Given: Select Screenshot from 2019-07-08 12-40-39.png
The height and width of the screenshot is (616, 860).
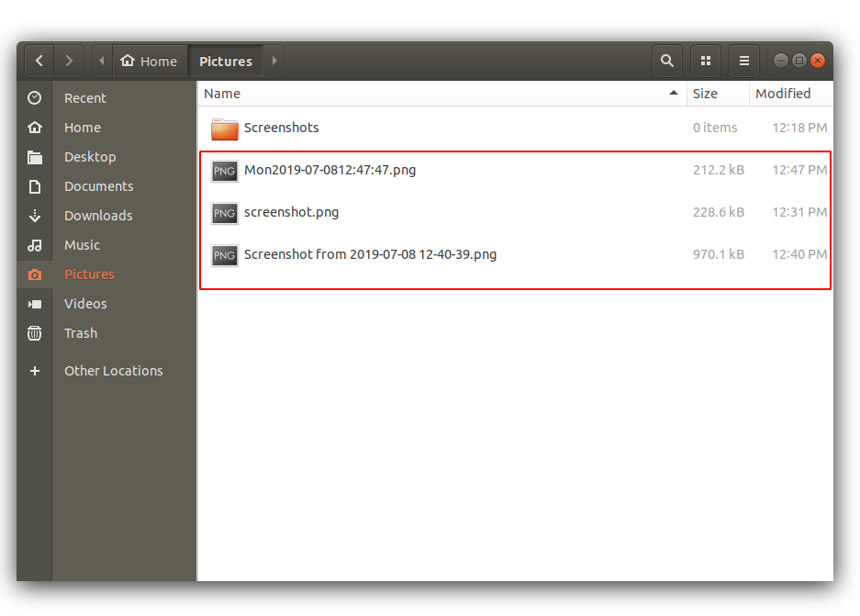Looking at the screenshot, I should point(370,254).
